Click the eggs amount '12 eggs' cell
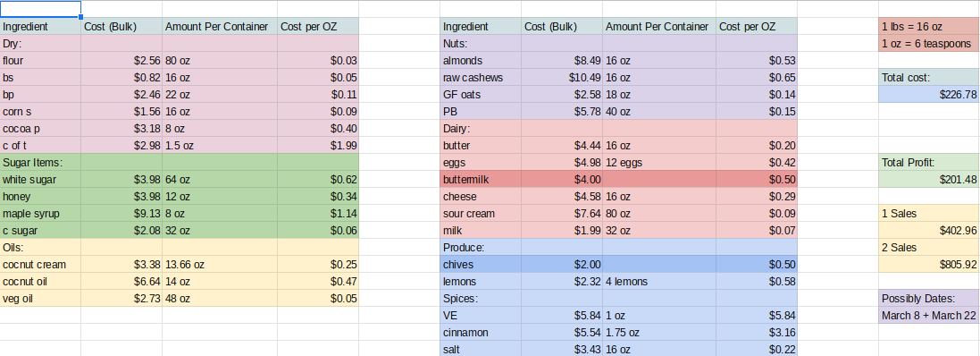 [x=659, y=163]
